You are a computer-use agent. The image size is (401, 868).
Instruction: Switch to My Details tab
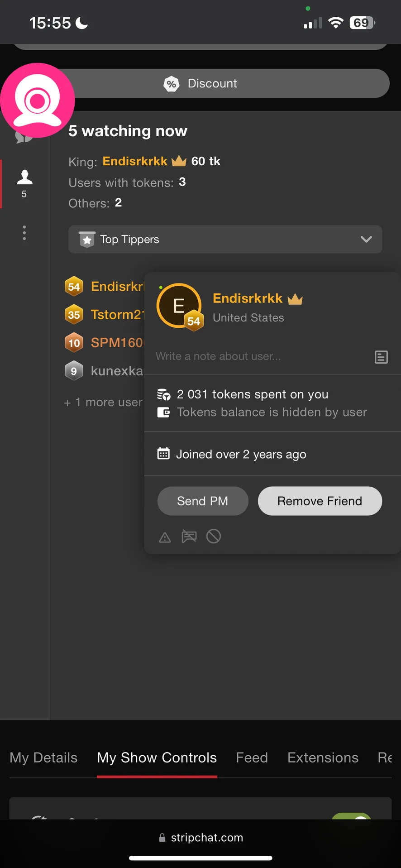tap(43, 758)
